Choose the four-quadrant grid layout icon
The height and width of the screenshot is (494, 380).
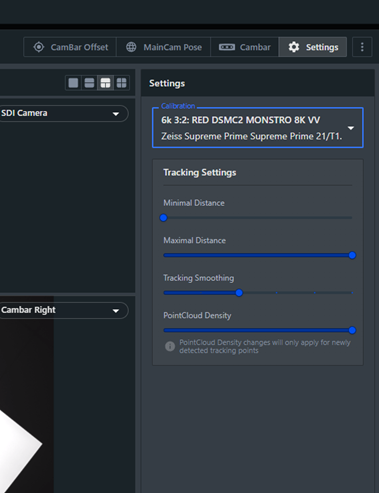tap(121, 83)
